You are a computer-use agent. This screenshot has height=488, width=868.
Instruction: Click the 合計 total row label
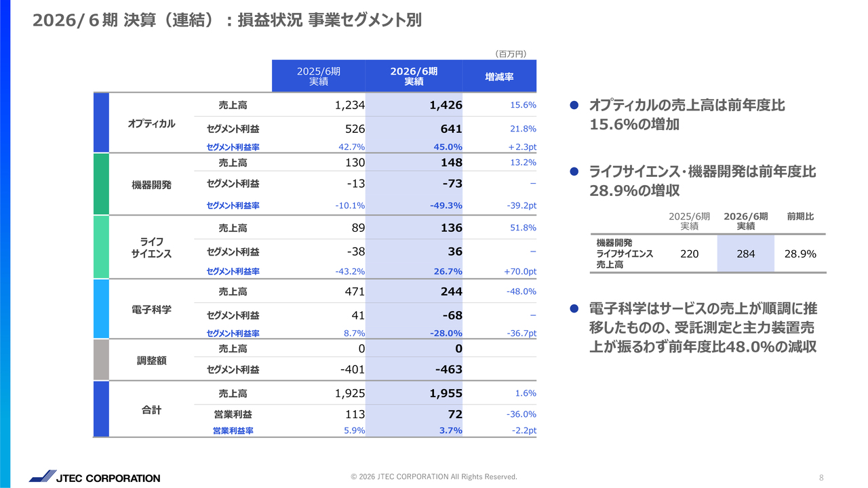tap(151, 410)
